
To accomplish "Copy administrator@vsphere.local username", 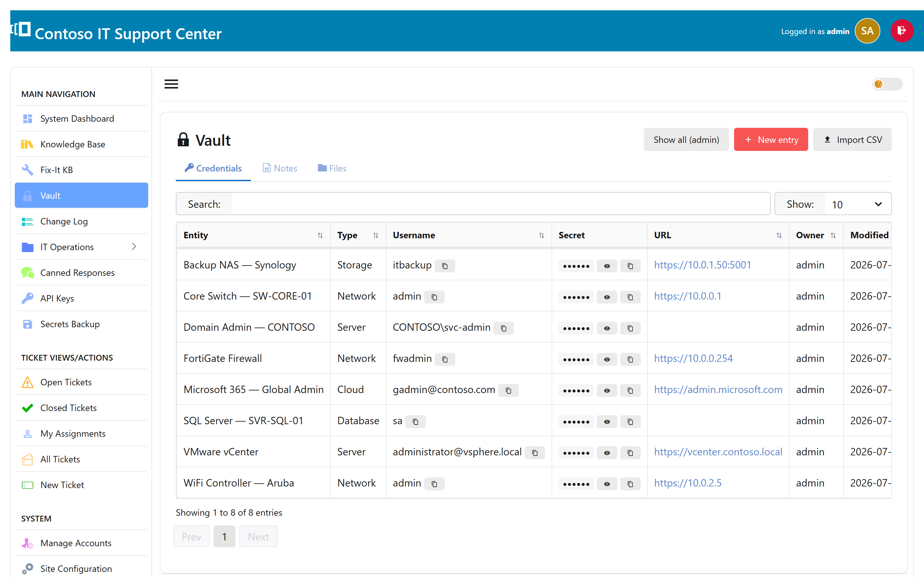I will pyautogui.click(x=535, y=453).
